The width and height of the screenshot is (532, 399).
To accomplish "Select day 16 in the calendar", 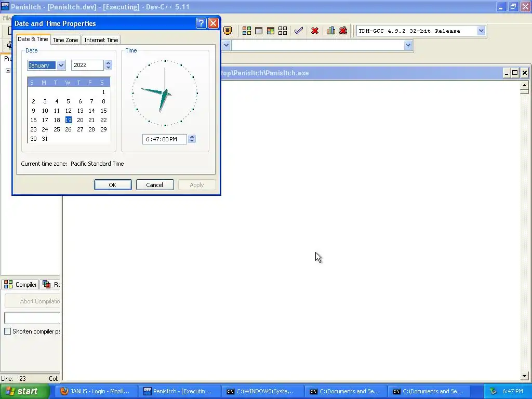I will [x=33, y=120].
